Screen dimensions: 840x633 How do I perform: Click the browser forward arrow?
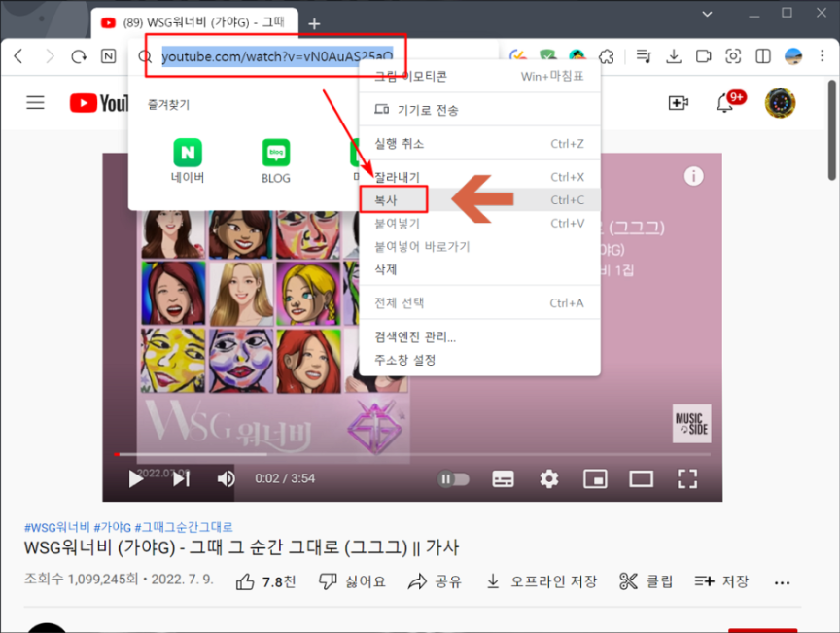[x=50, y=56]
